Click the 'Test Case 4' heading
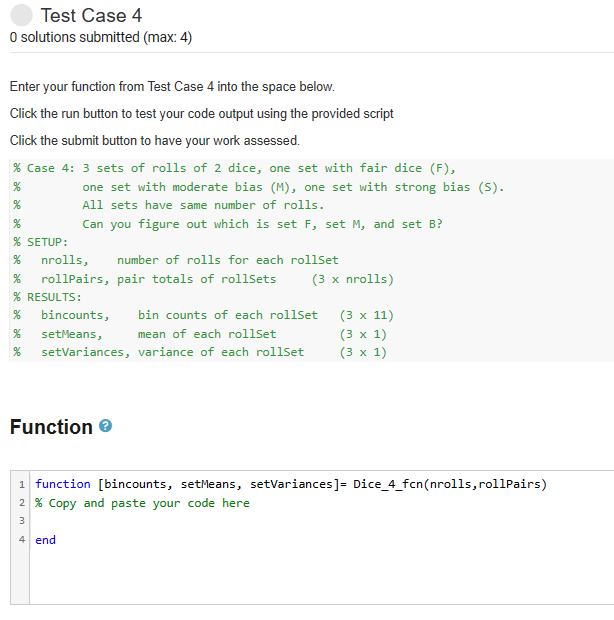Screen dimensions: 614x620 [x=91, y=16]
